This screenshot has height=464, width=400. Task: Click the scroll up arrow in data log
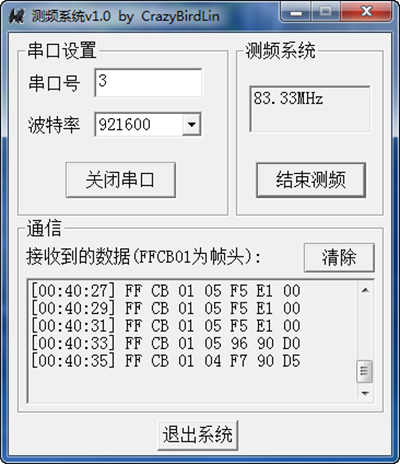pyautogui.click(x=365, y=290)
